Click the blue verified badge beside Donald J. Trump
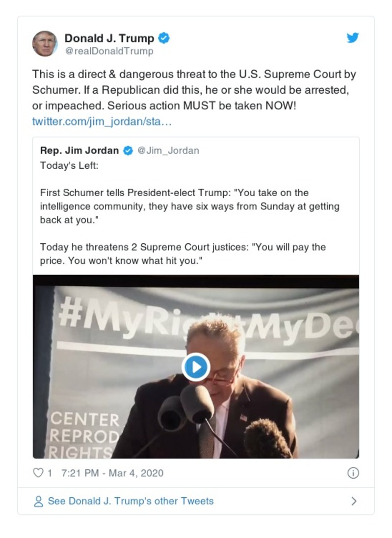392x538 pixels. pos(164,38)
